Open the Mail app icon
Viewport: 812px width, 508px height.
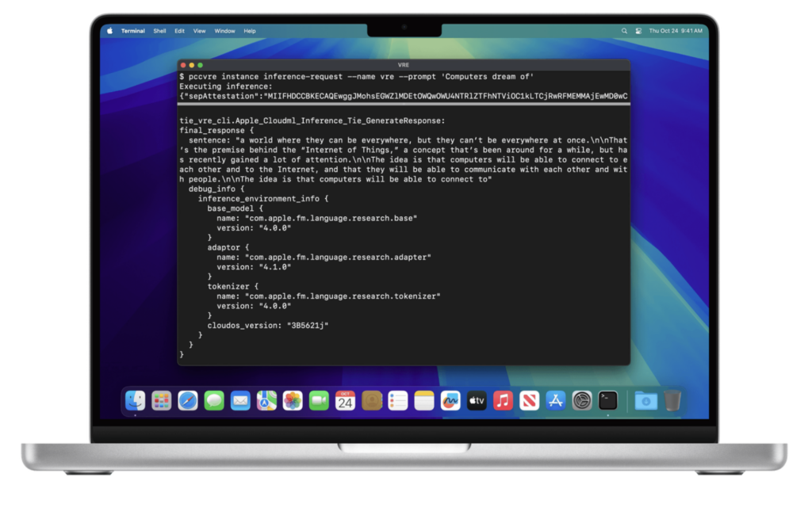pos(240,400)
